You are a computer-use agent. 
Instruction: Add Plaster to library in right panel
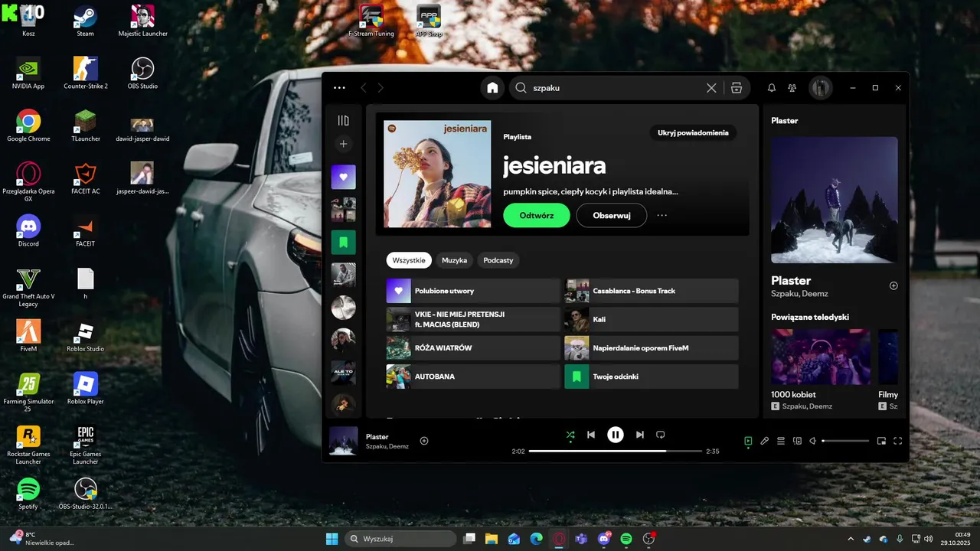tap(893, 285)
